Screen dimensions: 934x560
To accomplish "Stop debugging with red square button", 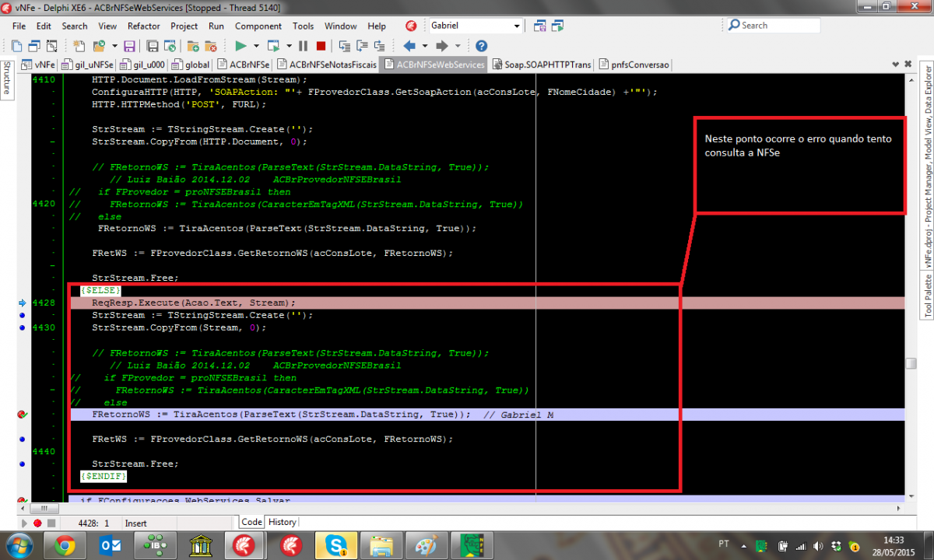I will [321, 46].
